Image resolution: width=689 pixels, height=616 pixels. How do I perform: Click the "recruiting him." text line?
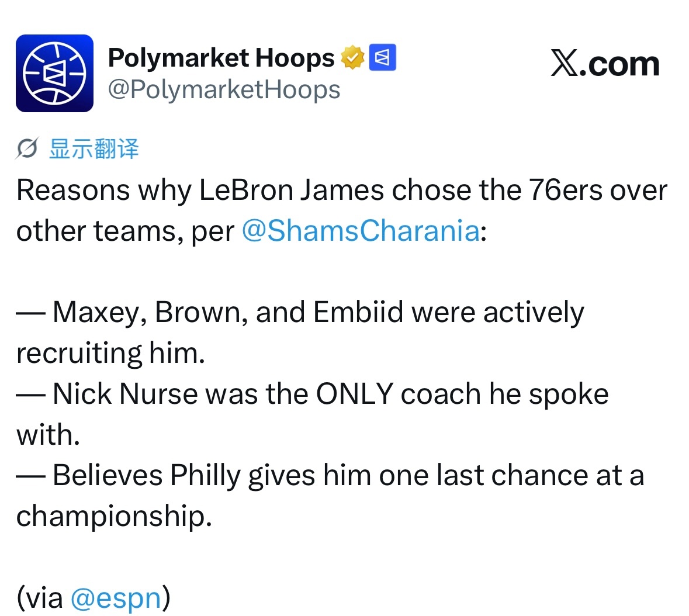[110, 353]
